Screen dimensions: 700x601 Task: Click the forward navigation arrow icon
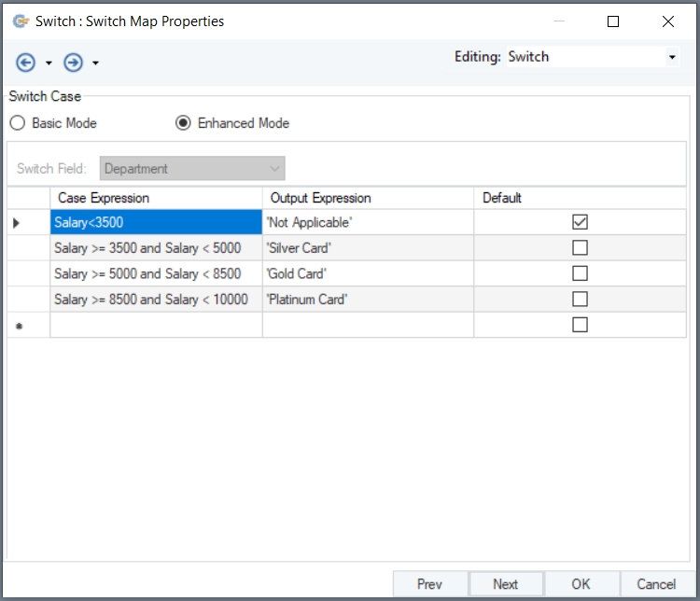(x=74, y=63)
